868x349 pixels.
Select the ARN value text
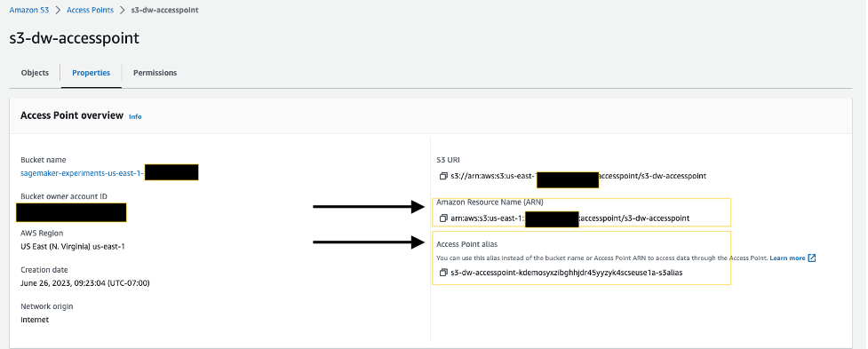[570, 218]
